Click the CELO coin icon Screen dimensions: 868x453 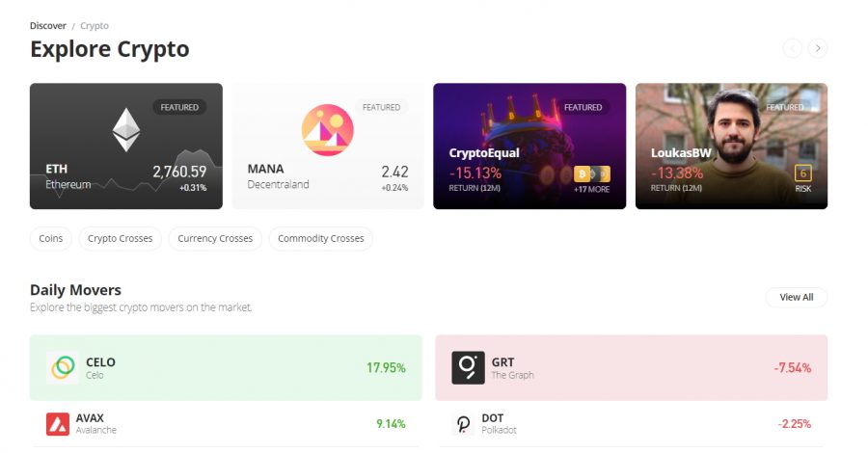[63, 367]
